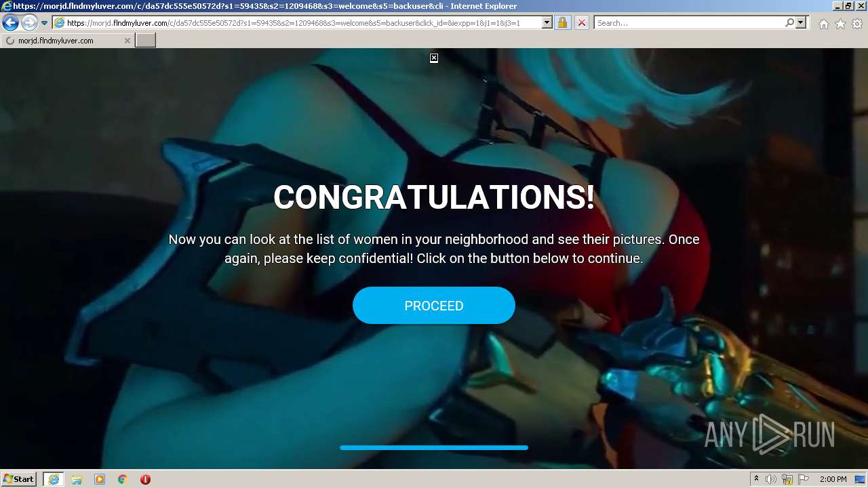Screen dimensions: 868x488
Task: Open the Opera taskbar icon
Action: point(145,479)
